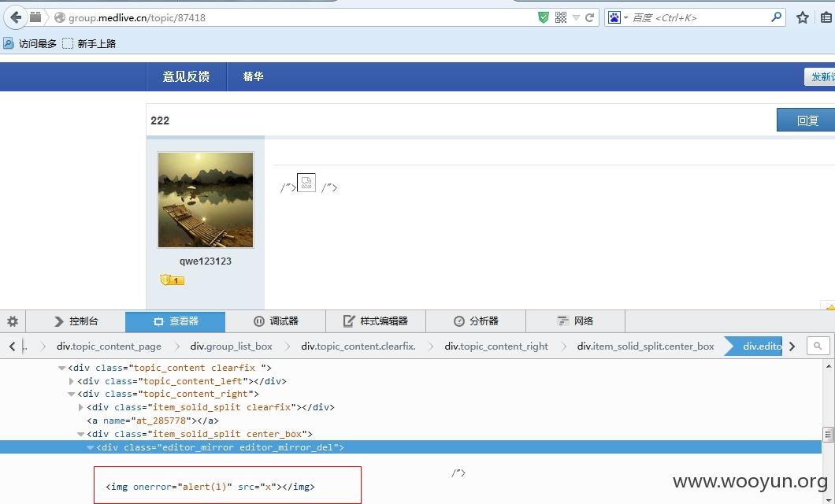Screen dimensions: 835x504
Task: Open the qwe123123 user profile link
Action: point(206,261)
